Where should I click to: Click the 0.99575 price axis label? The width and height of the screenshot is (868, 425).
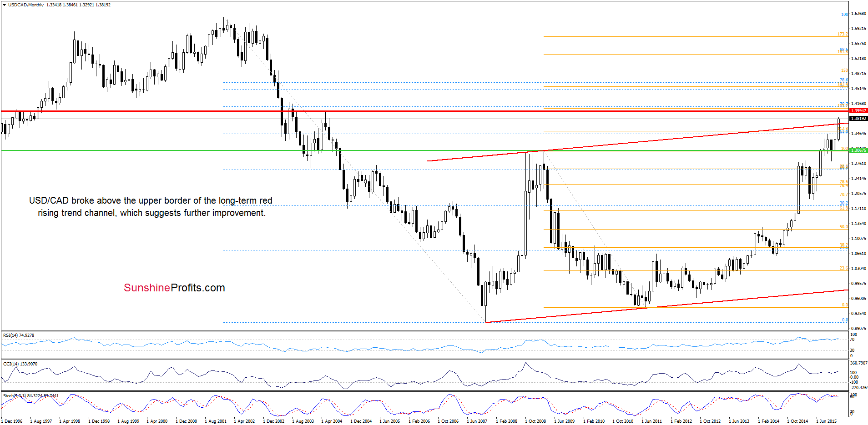(858, 284)
